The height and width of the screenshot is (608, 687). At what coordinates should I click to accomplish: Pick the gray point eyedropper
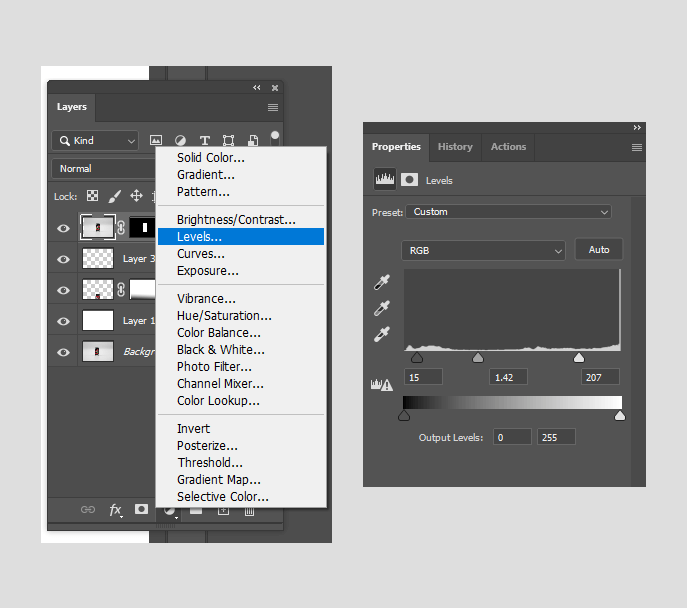382,308
